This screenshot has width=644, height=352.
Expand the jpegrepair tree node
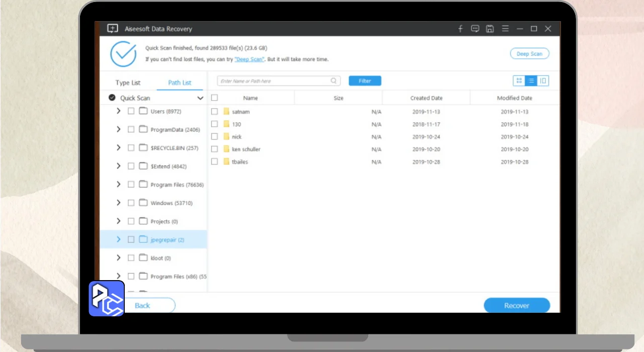[119, 239]
